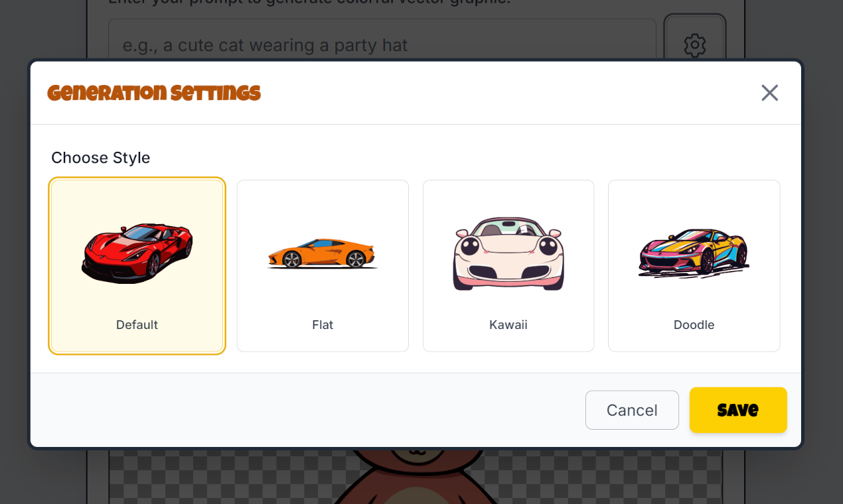Click the Kawaii label text

tap(508, 325)
